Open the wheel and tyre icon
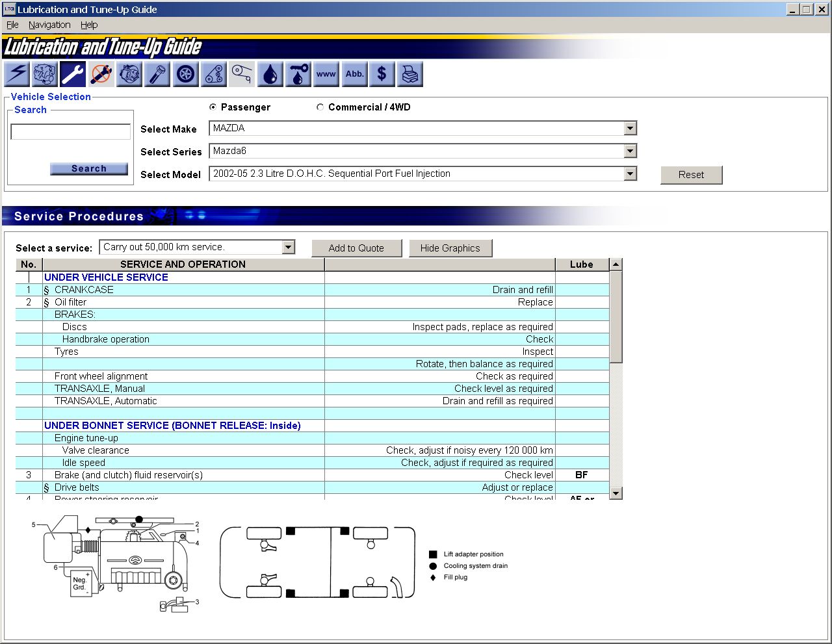Screen dimensions: 832x644 click(x=185, y=74)
